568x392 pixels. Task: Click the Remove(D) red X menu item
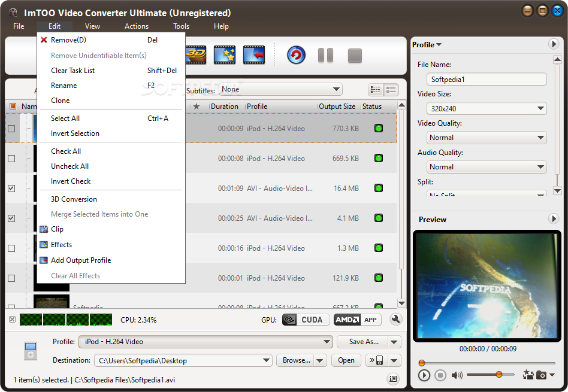coord(111,40)
